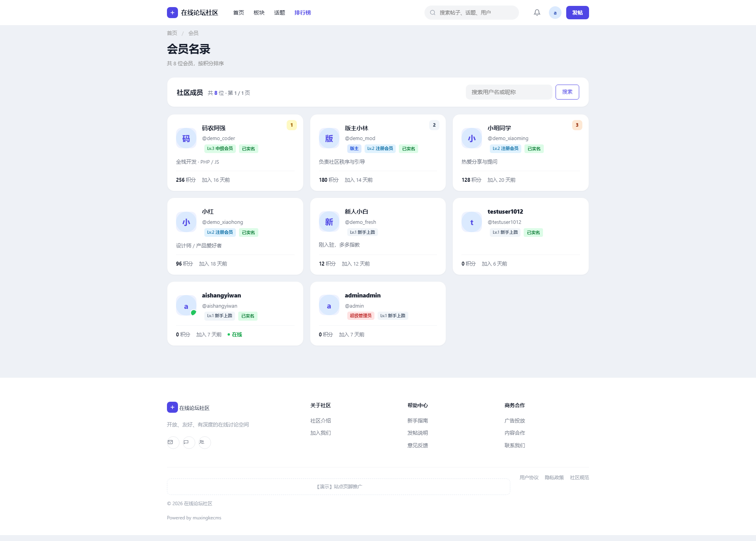Viewport: 756px width, 541px height.
Task: Click the magnifier icon in top search bar
Action: [x=433, y=13]
